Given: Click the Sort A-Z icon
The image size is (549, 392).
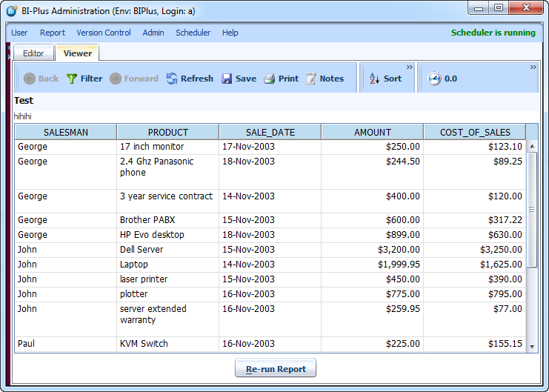Looking at the screenshot, I should pos(374,79).
